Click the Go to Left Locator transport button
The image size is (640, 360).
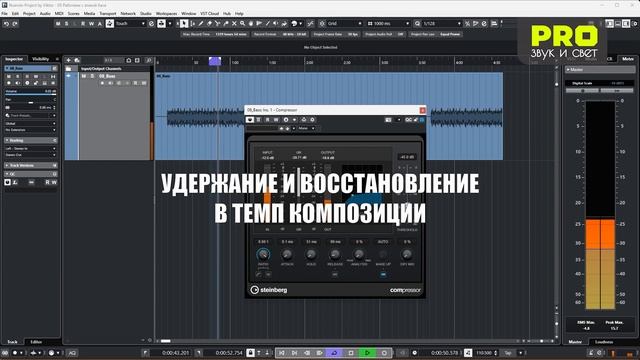(282, 353)
